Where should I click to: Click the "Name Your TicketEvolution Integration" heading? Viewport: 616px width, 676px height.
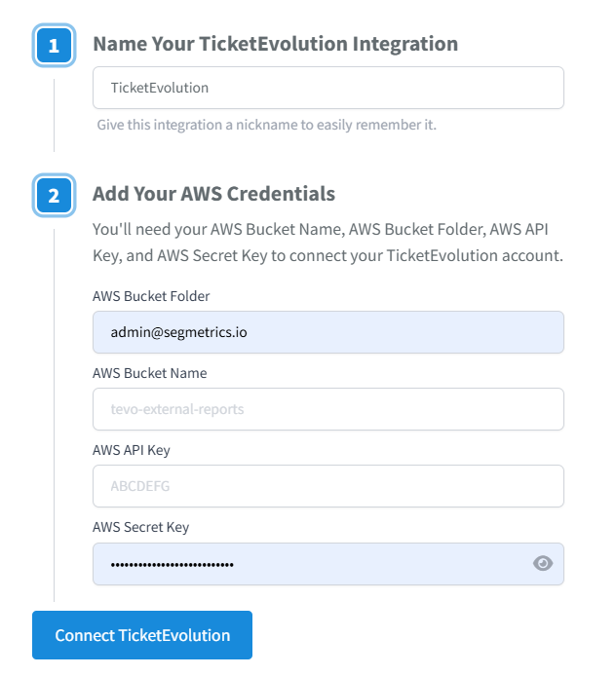pyautogui.click(x=275, y=44)
